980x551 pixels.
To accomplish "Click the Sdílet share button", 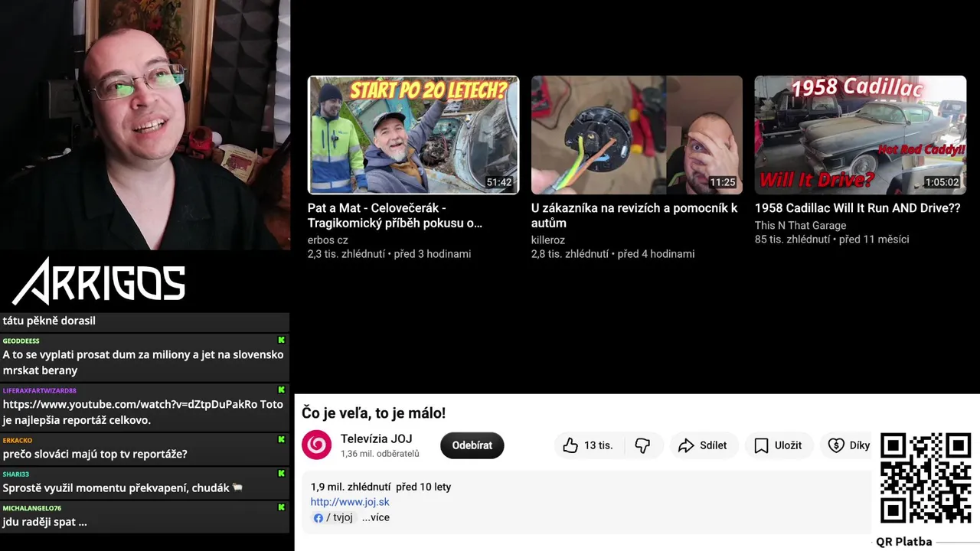I will pos(703,445).
